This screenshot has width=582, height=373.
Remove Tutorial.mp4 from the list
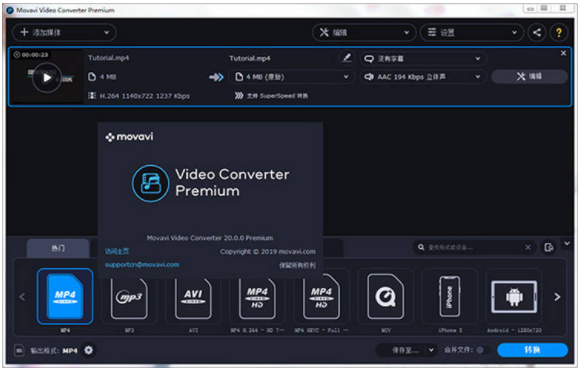tap(563, 53)
